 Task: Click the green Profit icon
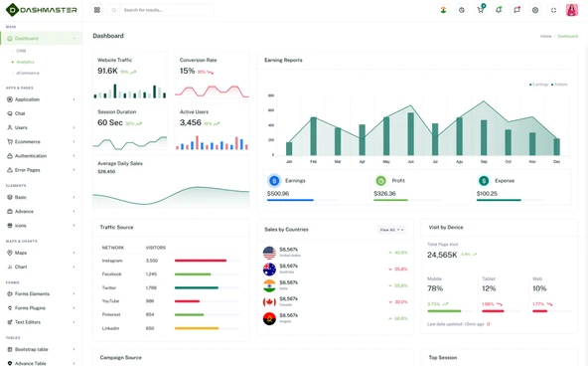click(x=381, y=181)
